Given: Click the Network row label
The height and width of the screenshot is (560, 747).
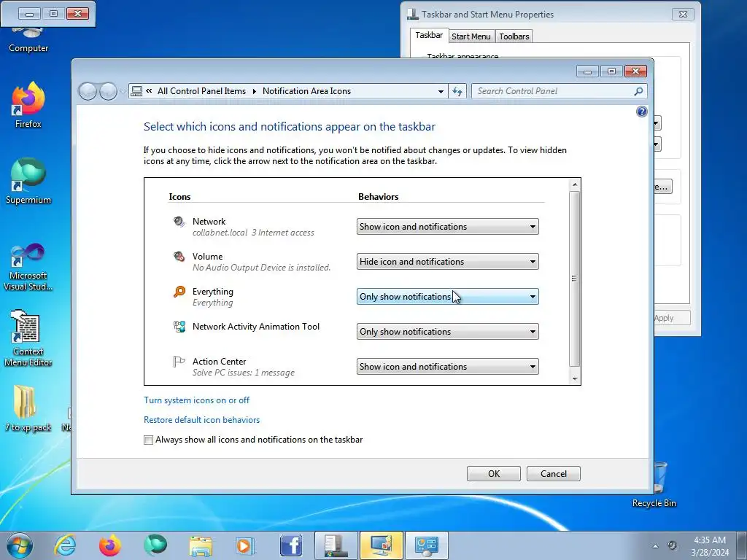Looking at the screenshot, I should tap(209, 222).
